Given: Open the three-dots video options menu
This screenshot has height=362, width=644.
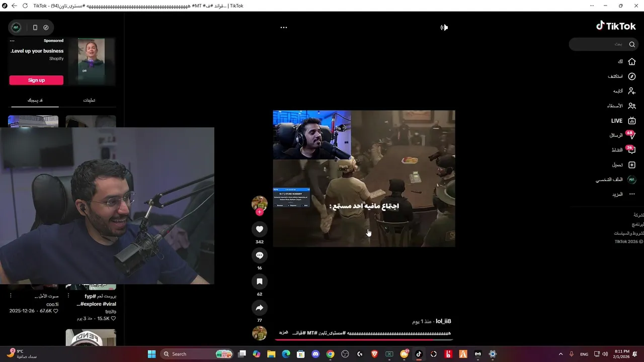Looking at the screenshot, I should pyautogui.click(x=284, y=28).
